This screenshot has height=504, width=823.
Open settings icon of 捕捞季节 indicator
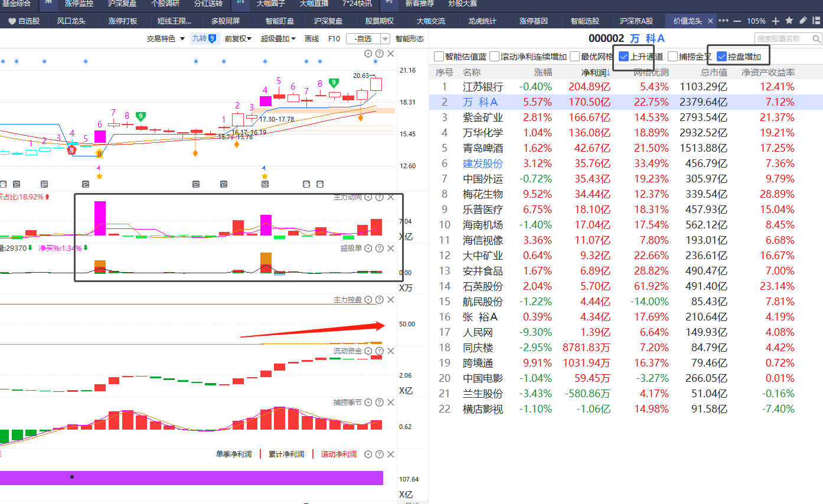click(369, 402)
